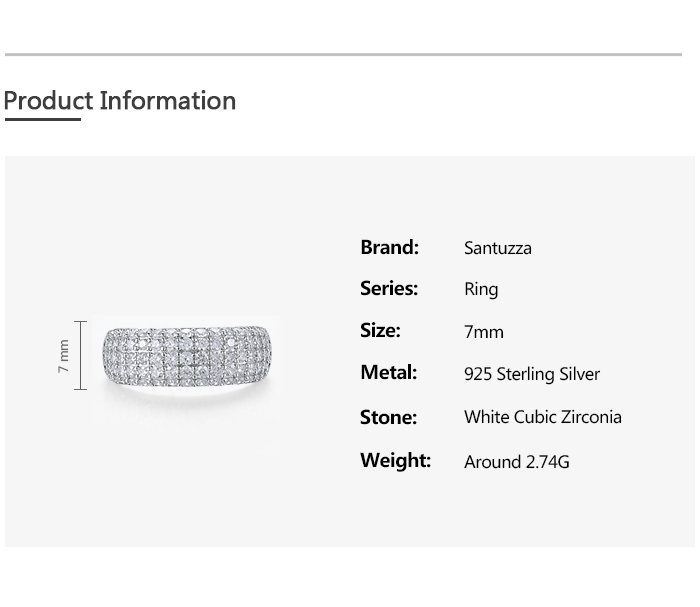Click the Santuzza brand name
The width and height of the screenshot is (700, 607).
[497, 248]
